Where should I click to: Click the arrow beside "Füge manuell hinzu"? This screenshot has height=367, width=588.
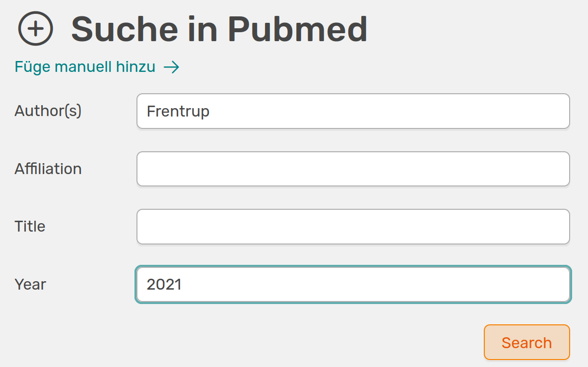coord(171,67)
